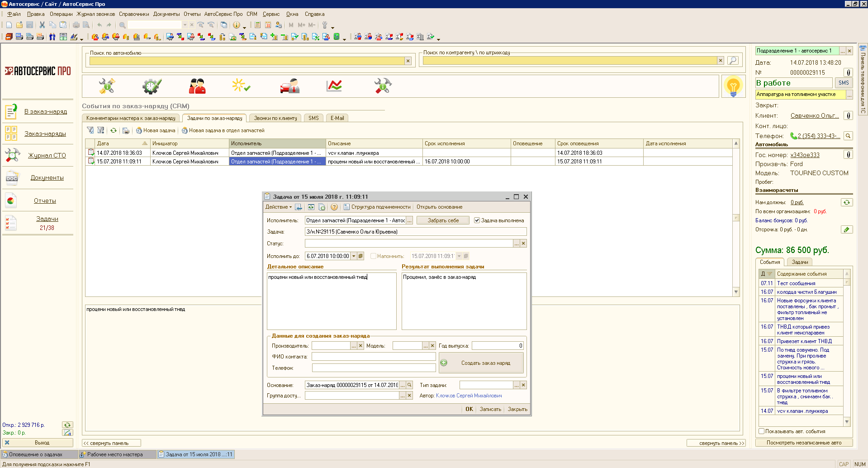Click the green plus Создать заказ наряд button

pos(481,363)
